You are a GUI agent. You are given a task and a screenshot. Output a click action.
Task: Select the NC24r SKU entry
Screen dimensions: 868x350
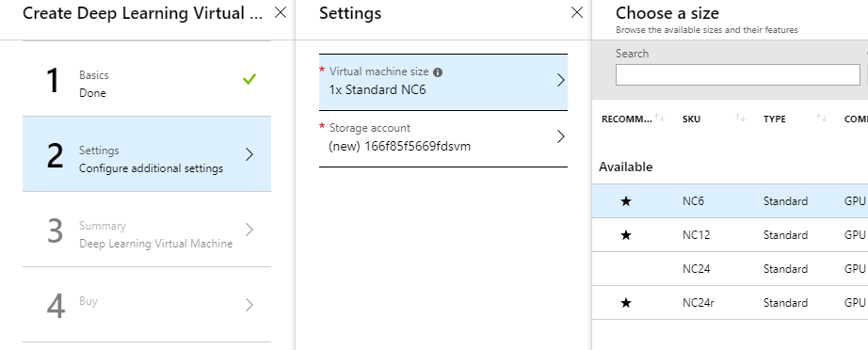[x=698, y=303]
